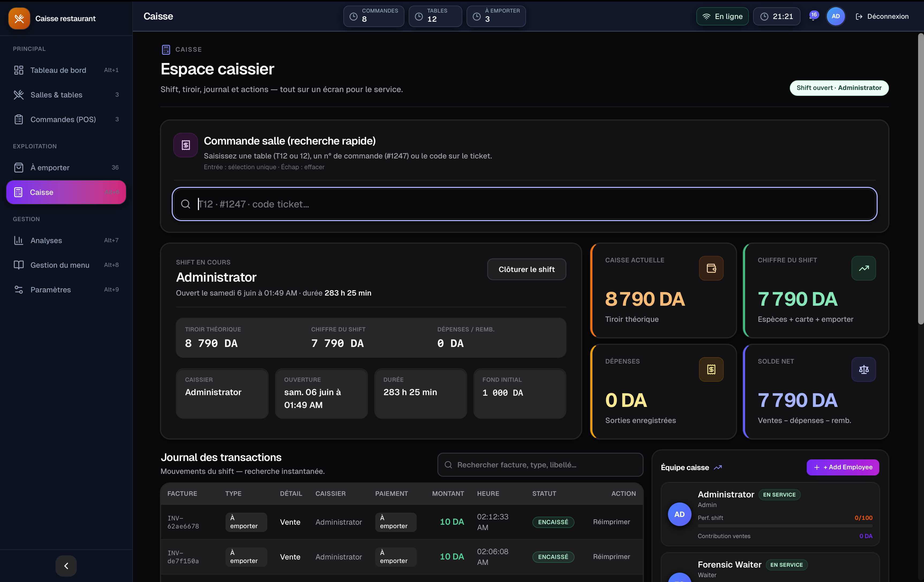Click the magnifier icon in journal search

(x=448, y=465)
